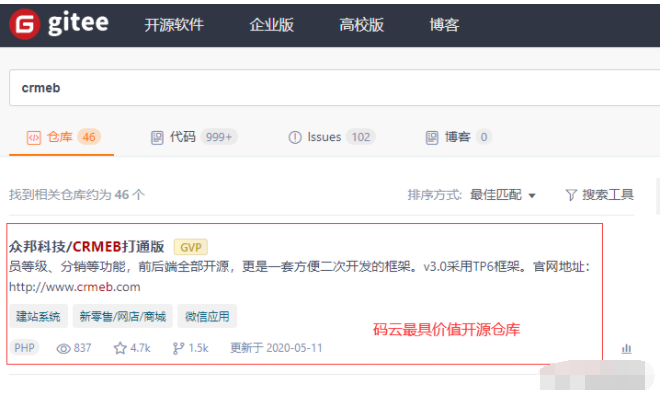Viewport: 666px width, 404px height.
Task: Click the 建站系统 tag
Action: click(39, 317)
